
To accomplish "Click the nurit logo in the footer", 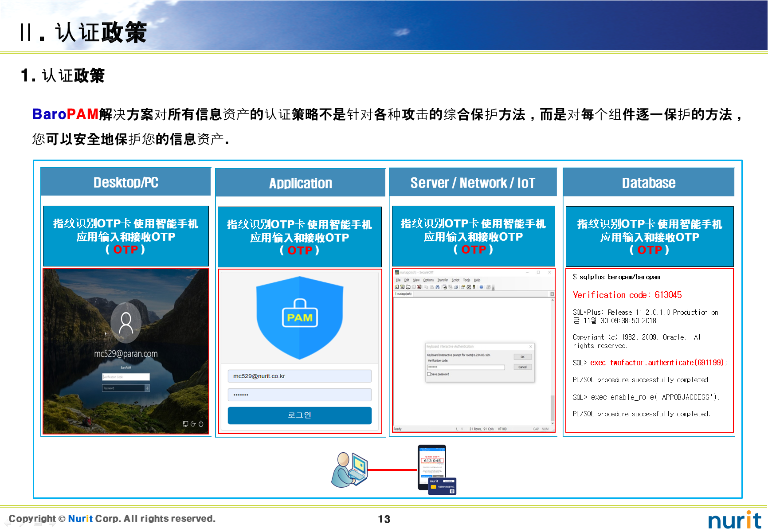I will [735, 520].
